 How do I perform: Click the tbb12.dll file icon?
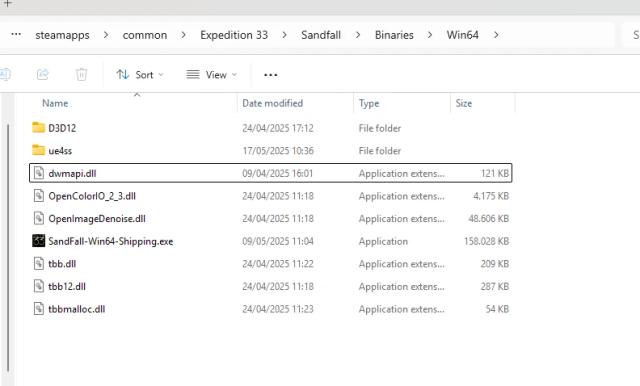(x=38, y=286)
